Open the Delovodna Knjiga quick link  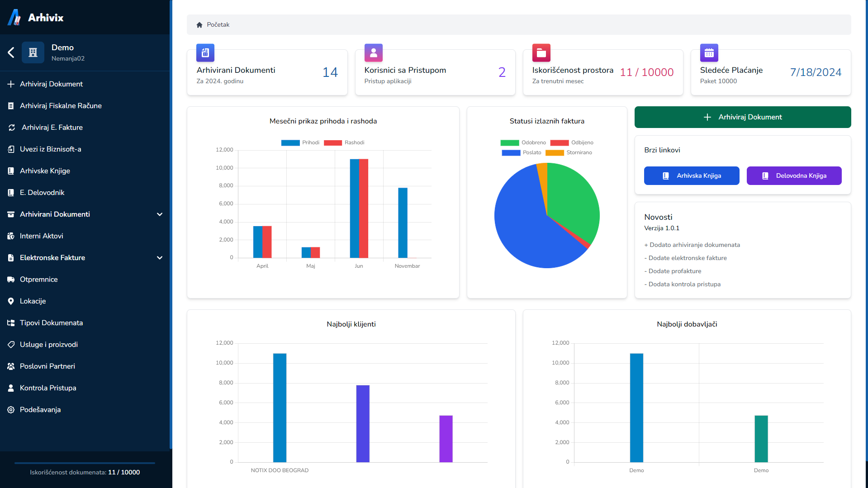coord(794,176)
